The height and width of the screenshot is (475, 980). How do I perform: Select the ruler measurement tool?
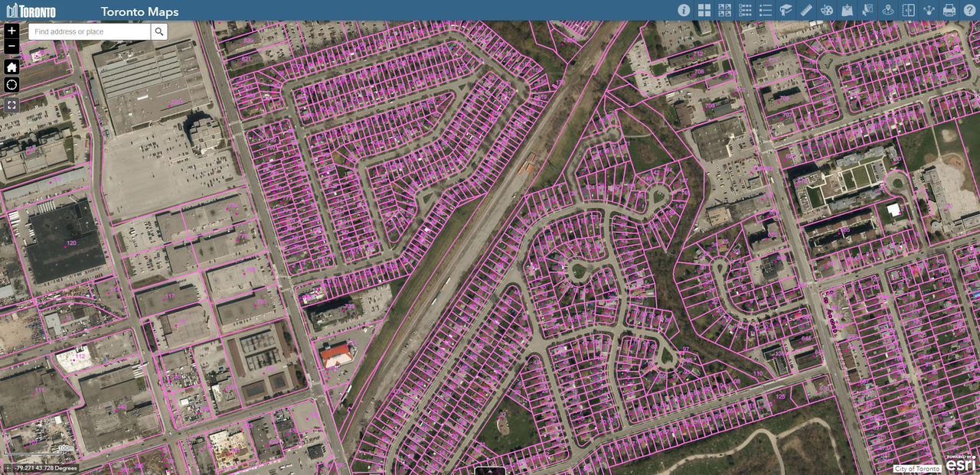pyautogui.click(x=806, y=10)
